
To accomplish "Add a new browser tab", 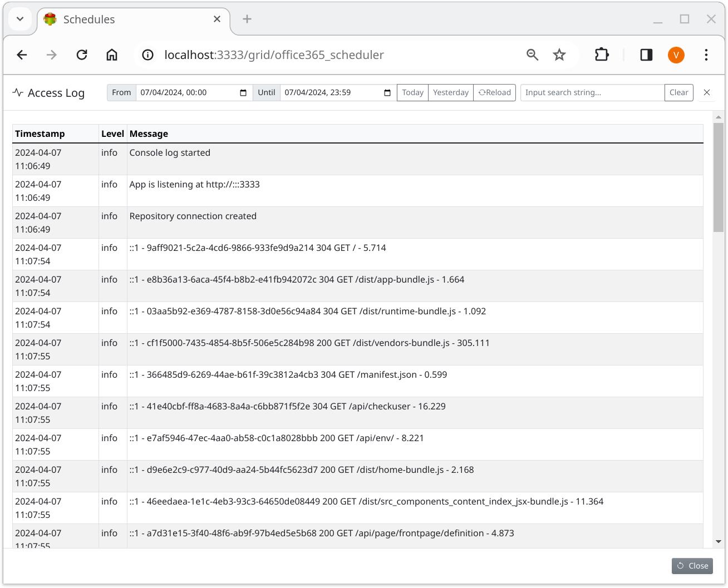I will [247, 19].
